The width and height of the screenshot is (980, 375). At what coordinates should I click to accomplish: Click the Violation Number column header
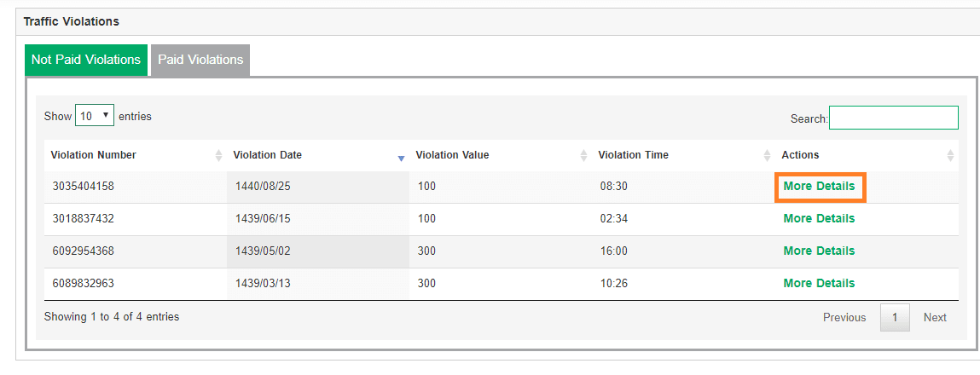point(94,155)
